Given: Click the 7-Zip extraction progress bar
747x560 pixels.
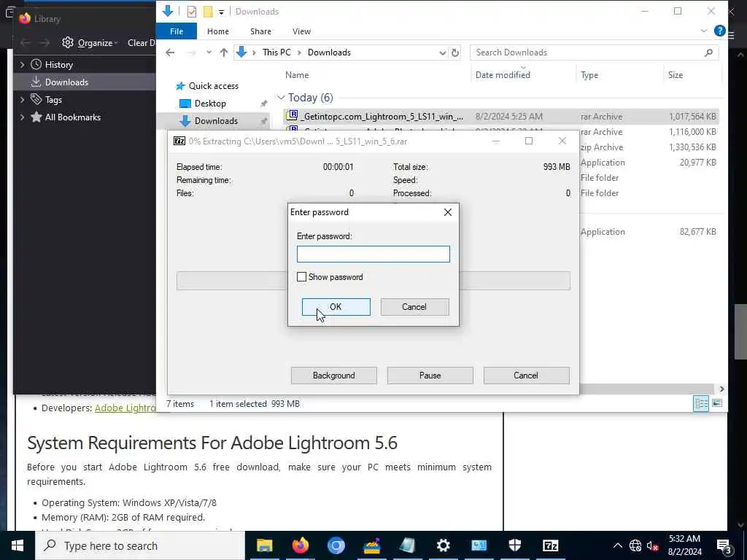Looking at the screenshot, I should pos(373,281).
